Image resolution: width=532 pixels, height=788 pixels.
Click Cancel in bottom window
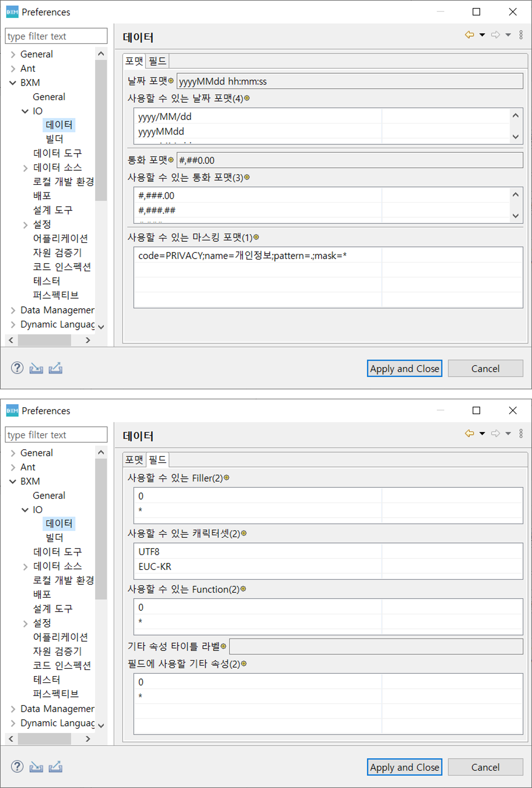point(485,767)
